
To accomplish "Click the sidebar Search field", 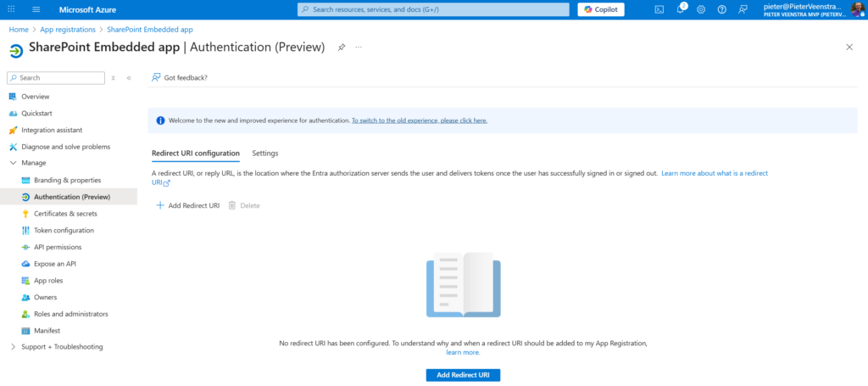I will (56, 78).
